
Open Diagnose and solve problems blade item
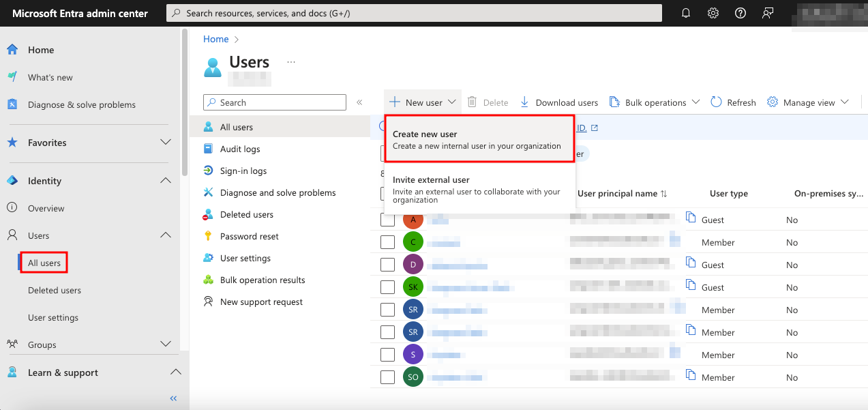tap(280, 192)
